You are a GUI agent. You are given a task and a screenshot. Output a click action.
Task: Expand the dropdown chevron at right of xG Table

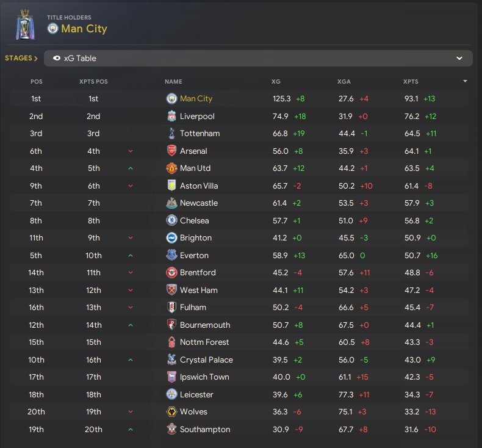459,59
